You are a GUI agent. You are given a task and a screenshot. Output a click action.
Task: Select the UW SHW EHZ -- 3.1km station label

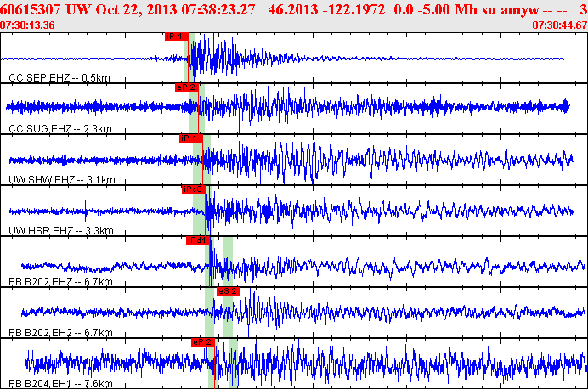pyautogui.click(x=62, y=180)
